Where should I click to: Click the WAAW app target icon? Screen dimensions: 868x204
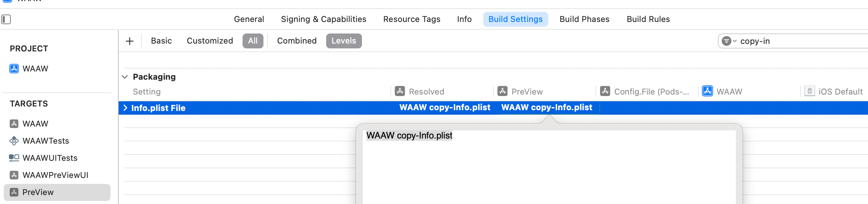coord(14,124)
